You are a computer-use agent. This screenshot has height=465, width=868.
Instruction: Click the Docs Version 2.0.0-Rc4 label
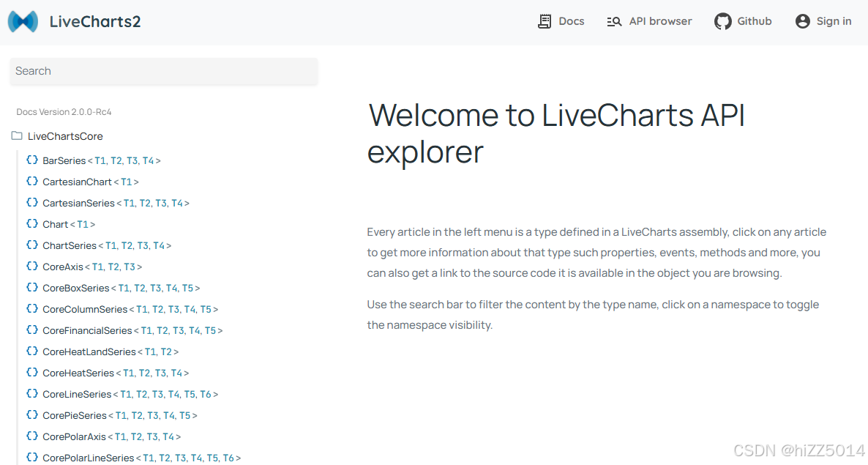(64, 112)
